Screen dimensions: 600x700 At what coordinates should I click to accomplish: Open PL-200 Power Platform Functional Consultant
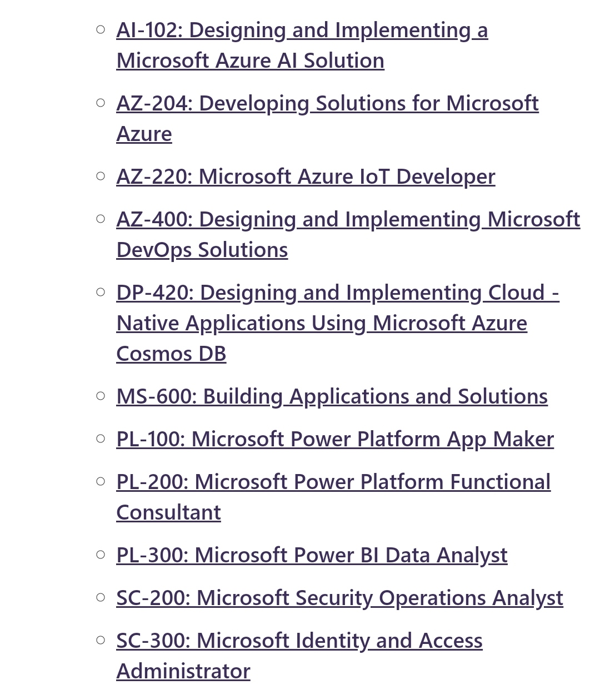pyautogui.click(x=333, y=497)
